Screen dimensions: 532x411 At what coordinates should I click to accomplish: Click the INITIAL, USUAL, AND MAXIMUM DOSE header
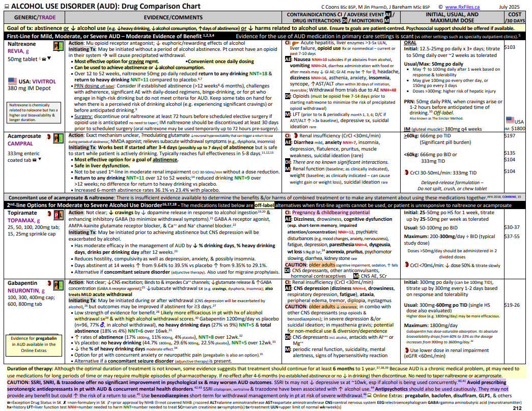point(452,17)
